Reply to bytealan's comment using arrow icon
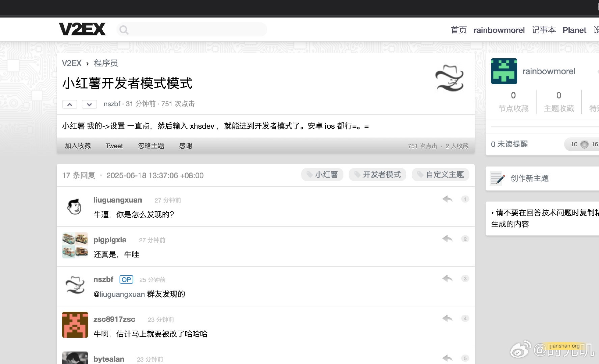Viewport: 599px width, 364px height. (x=447, y=358)
